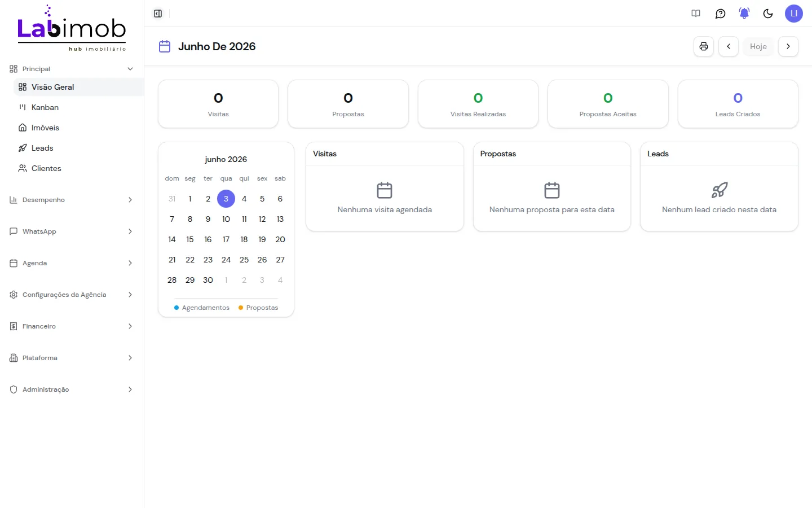Open the help chat question icon
This screenshot has width=812, height=508.
720,14
